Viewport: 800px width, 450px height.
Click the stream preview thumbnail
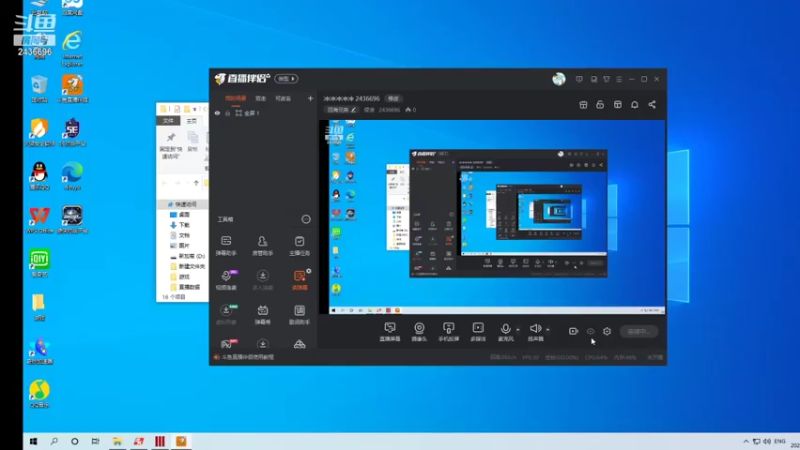pos(492,217)
